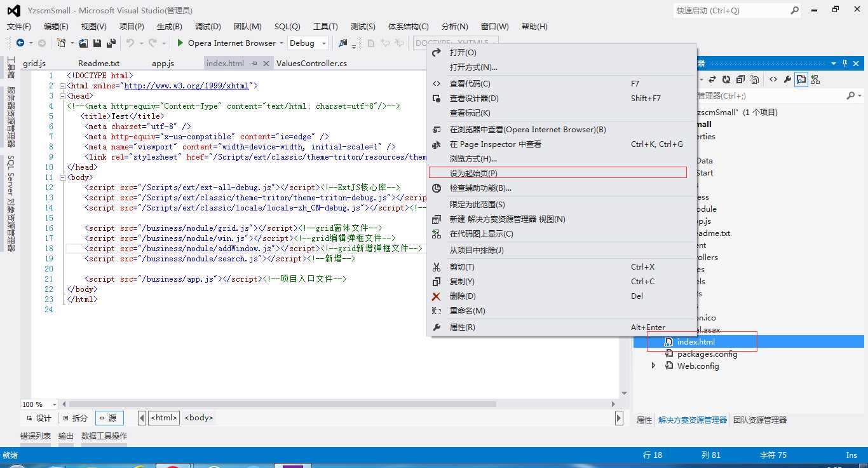Open the 服务器资源管理器 side tab
The image size is (868, 468).
point(11,118)
